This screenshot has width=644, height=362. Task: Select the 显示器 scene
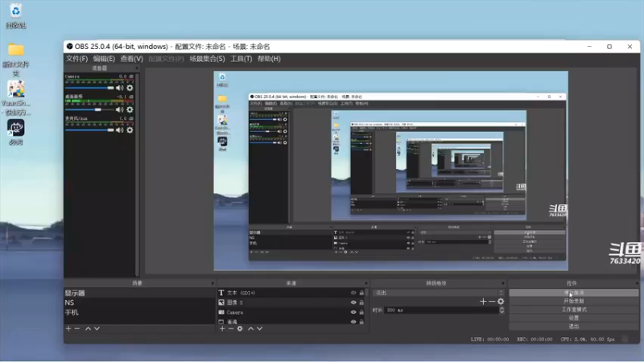tap(139, 293)
